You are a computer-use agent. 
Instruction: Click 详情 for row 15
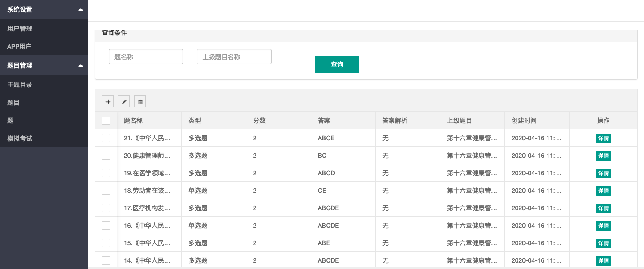(x=603, y=243)
